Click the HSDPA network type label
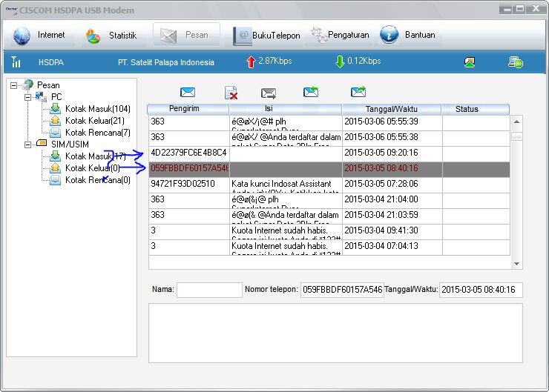 51,62
